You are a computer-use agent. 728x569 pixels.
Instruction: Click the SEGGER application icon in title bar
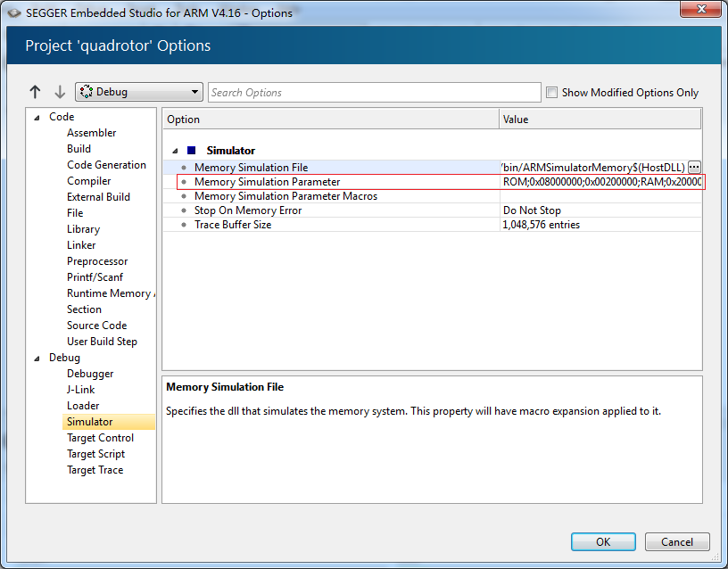point(14,13)
